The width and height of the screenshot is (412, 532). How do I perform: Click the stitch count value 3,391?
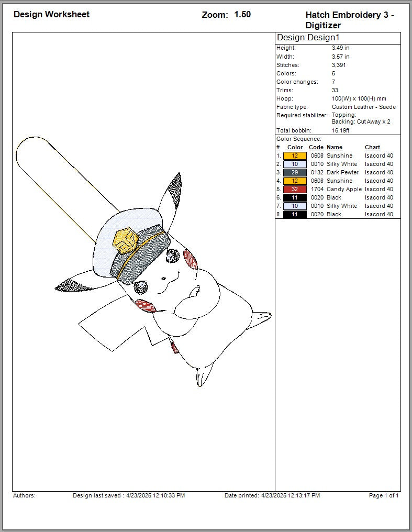tap(339, 65)
